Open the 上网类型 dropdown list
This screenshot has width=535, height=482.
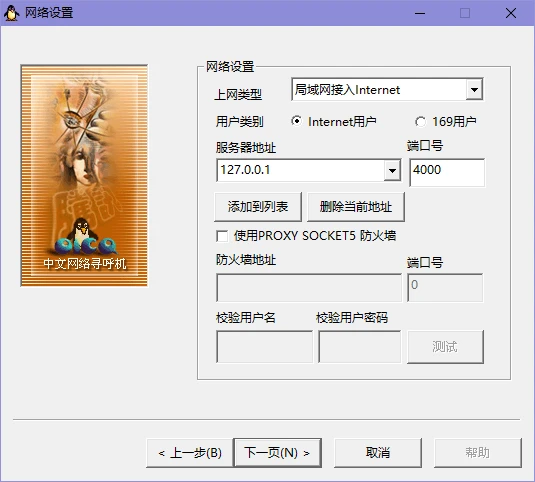(474, 90)
